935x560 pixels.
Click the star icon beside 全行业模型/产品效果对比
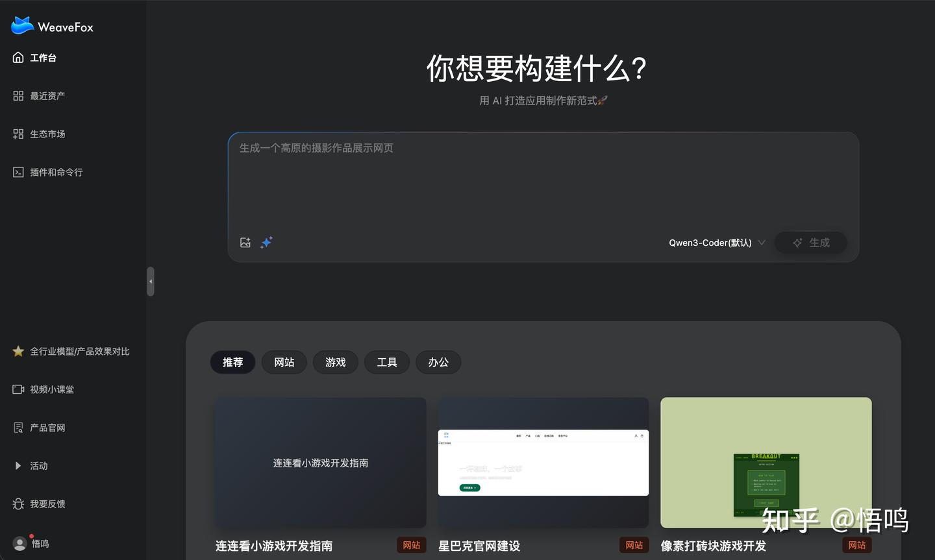pyautogui.click(x=18, y=351)
